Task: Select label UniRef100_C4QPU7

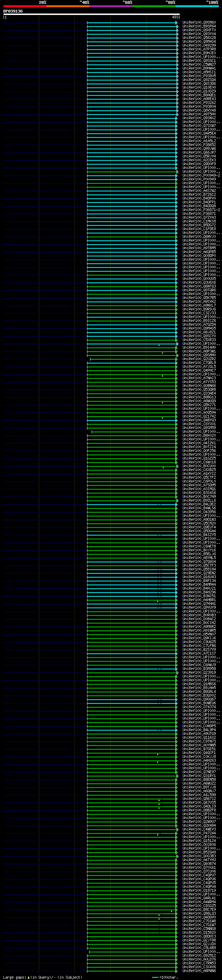Action: point(199,875)
